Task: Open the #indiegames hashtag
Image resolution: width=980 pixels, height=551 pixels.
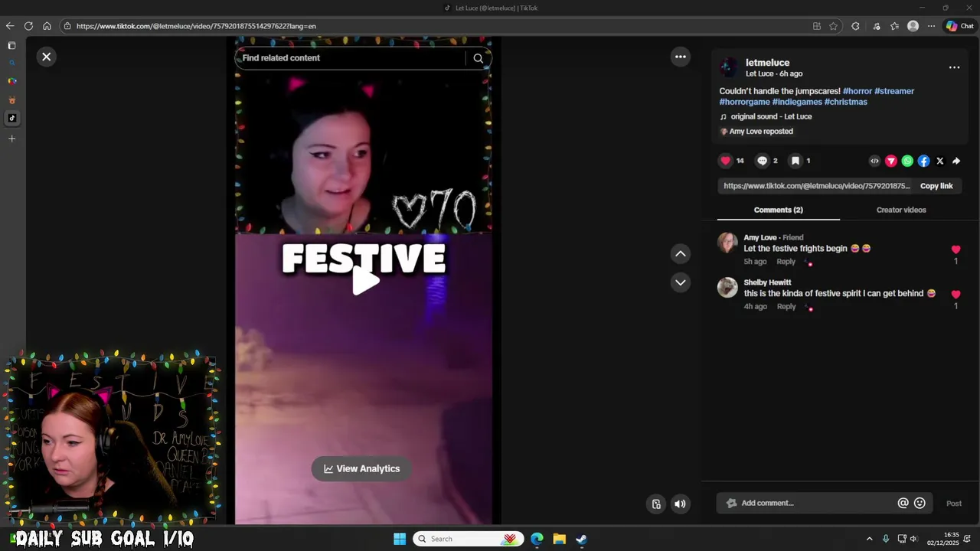Action: (x=797, y=102)
